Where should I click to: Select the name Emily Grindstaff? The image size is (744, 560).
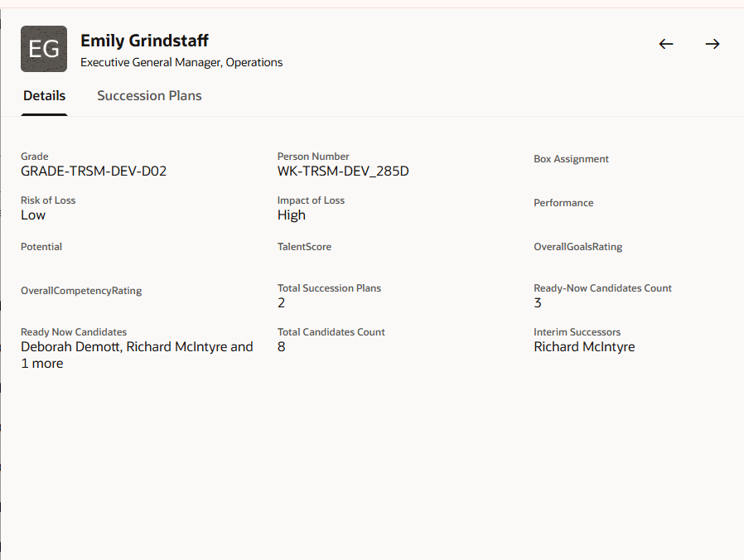[x=143, y=40]
